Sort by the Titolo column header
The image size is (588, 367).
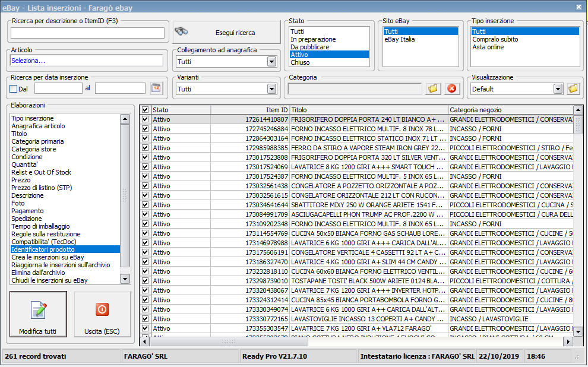coord(369,110)
